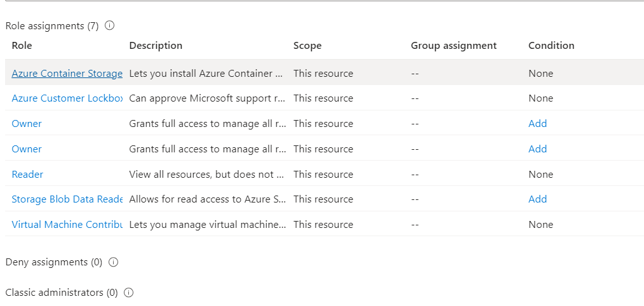Click '--' group assignment in Azure Customer Lockbox row
The width and height of the screenshot is (644, 306).
tap(415, 98)
